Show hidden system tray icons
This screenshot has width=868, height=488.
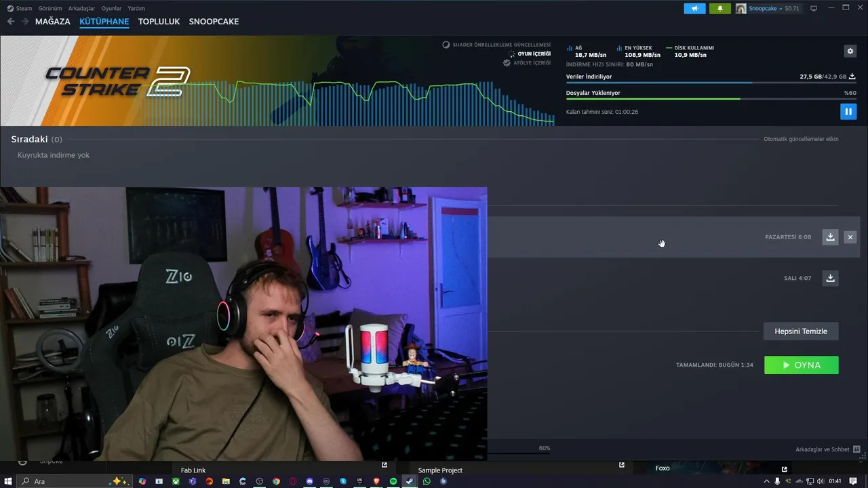point(766,481)
